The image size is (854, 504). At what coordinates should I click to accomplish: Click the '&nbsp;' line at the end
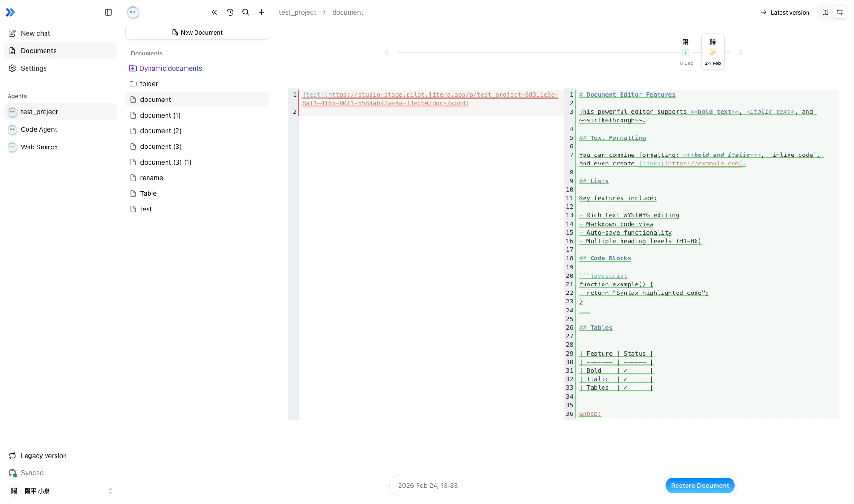coord(590,414)
